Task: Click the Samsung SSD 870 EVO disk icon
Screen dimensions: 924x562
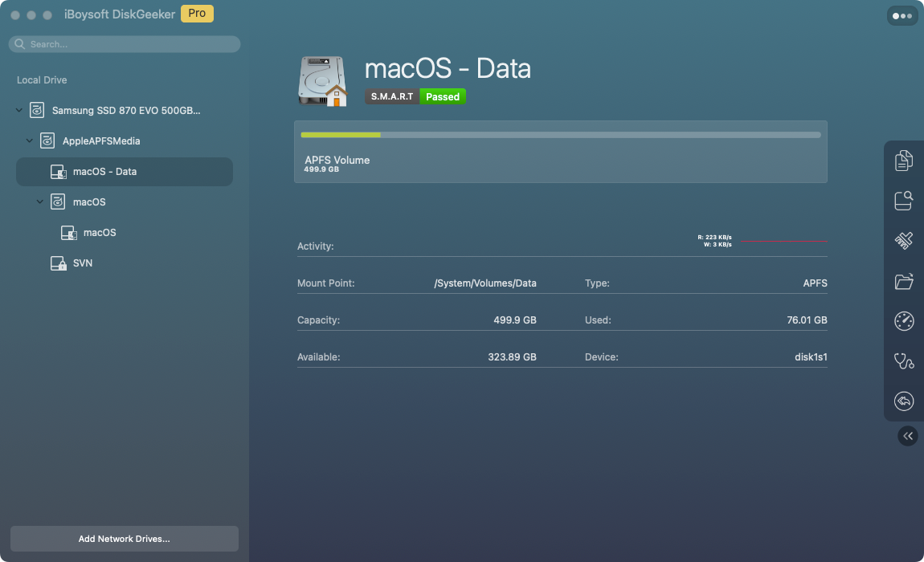Action: [37, 110]
